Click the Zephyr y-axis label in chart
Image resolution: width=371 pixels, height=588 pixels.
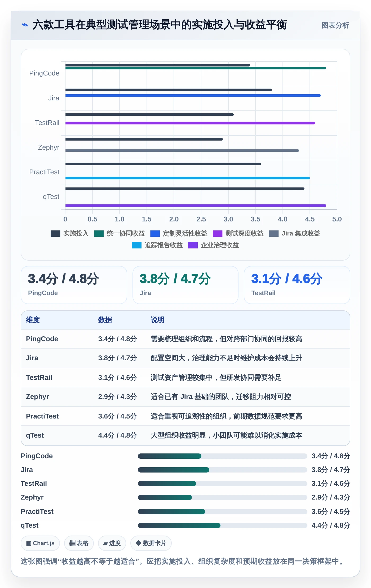49,148
